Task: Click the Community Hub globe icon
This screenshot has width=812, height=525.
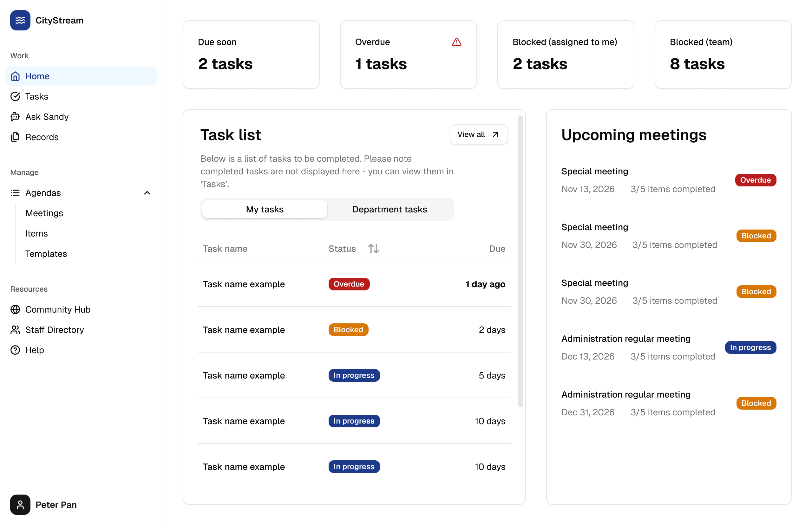Action: tap(15, 309)
